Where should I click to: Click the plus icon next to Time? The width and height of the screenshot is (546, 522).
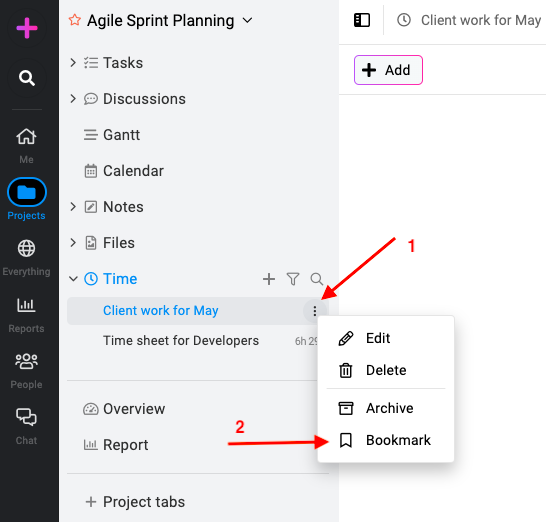(269, 279)
